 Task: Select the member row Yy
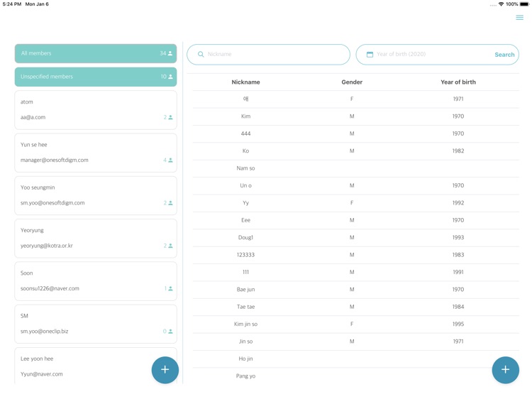coord(356,203)
